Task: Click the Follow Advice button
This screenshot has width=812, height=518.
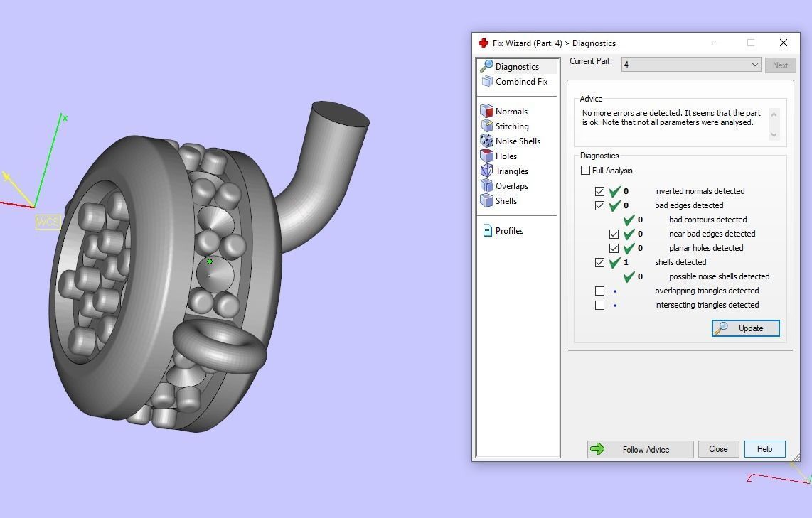Action: click(640, 449)
